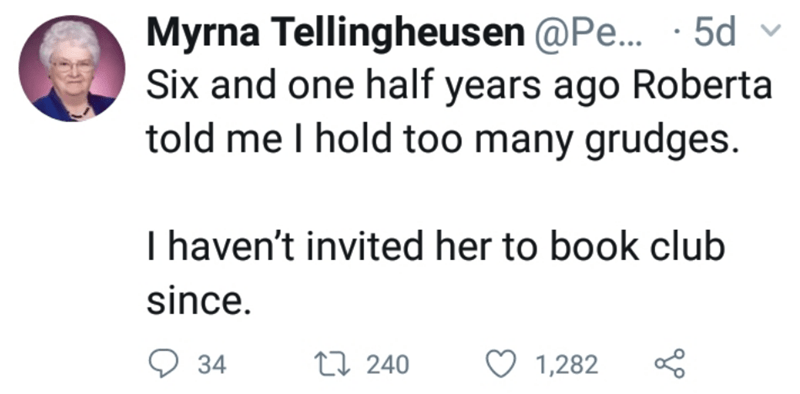Viewport: 800px width, 394px height.
Task: Open the Myrna Tellingheusen display name
Action: point(336,34)
